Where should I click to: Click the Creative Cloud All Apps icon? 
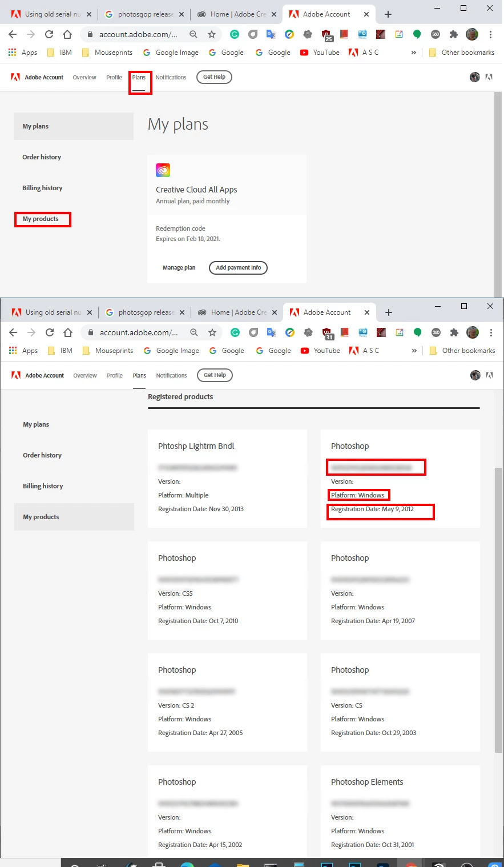(x=163, y=170)
